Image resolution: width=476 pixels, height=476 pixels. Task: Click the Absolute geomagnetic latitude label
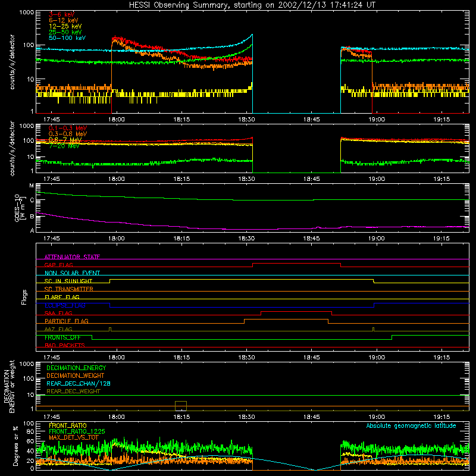pyautogui.click(x=411, y=425)
